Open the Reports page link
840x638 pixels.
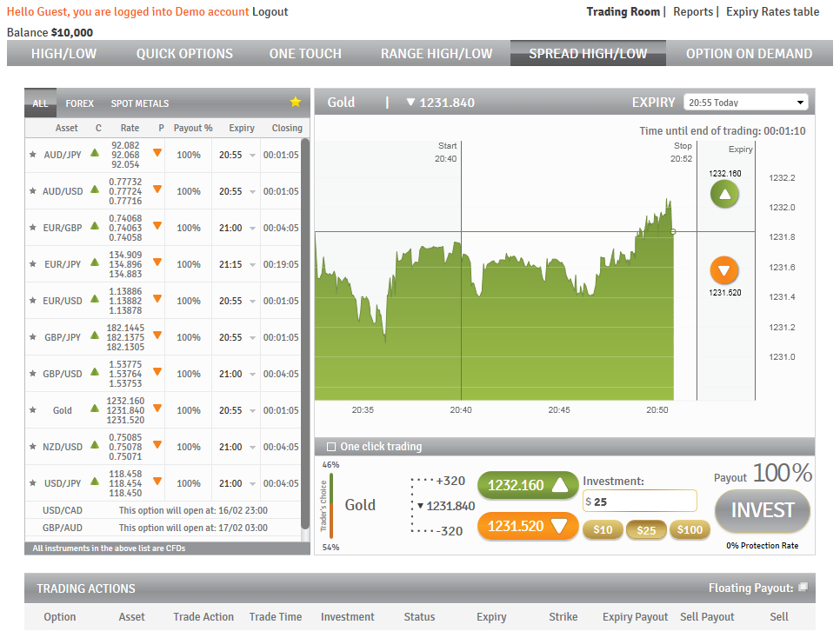693,12
